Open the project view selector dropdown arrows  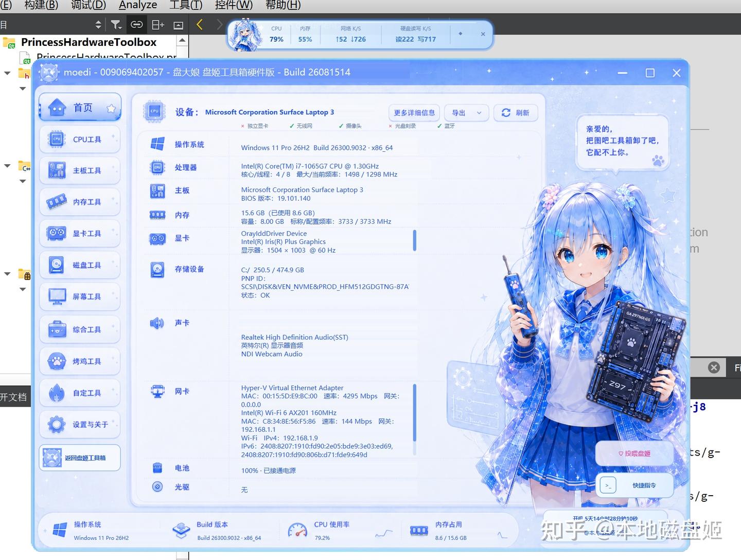[x=98, y=25]
